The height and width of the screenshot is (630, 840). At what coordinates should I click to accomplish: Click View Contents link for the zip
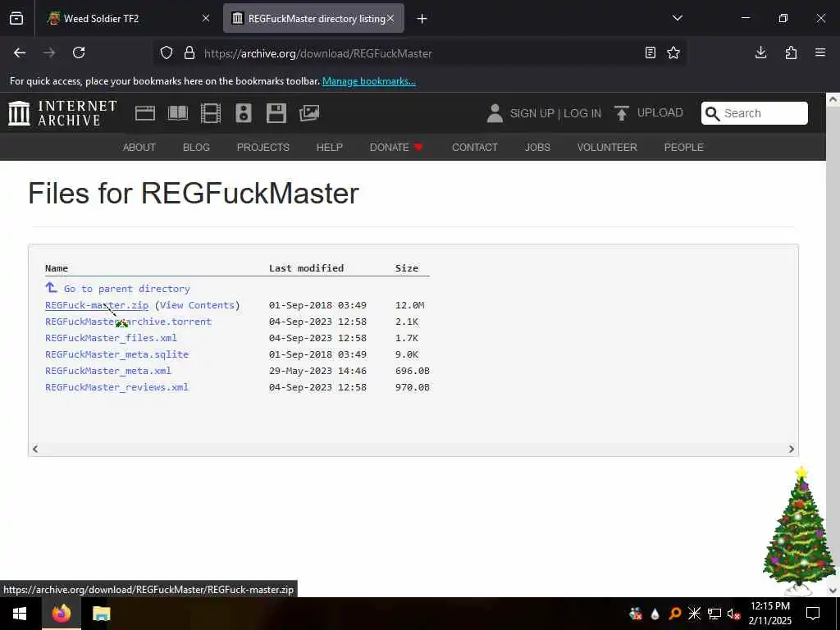197,305
